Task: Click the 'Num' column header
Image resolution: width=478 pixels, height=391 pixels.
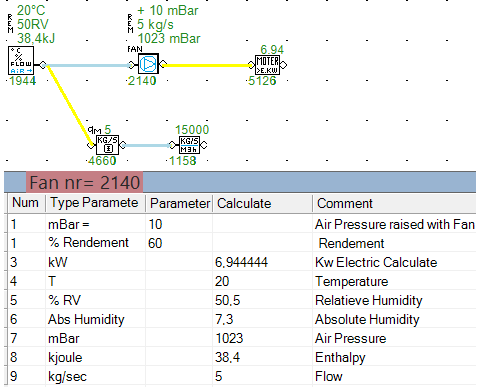Action: tap(25, 203)
